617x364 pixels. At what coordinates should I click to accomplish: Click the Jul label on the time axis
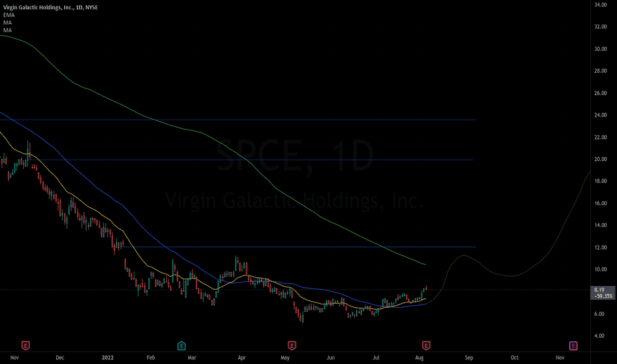coord(376,357)
